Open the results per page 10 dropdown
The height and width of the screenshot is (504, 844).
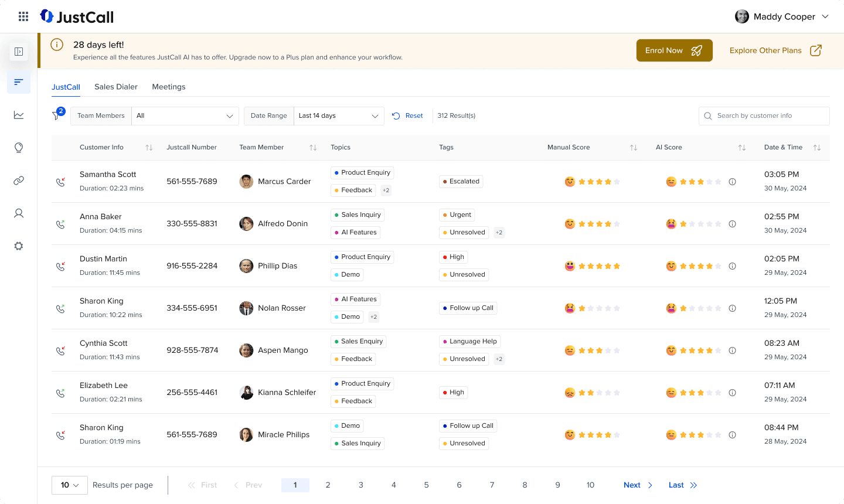(70, 485)
